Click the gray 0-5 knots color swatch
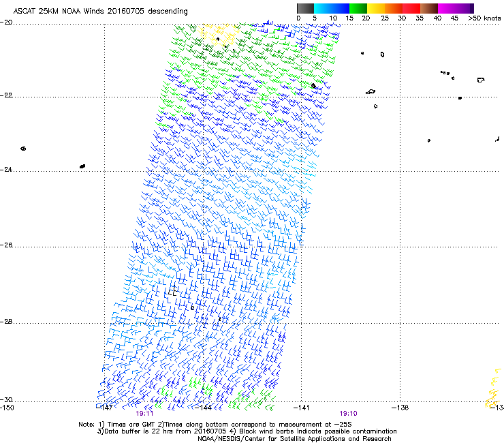The width and height of the screenshot is (504, 443). (x=305, y=8)
